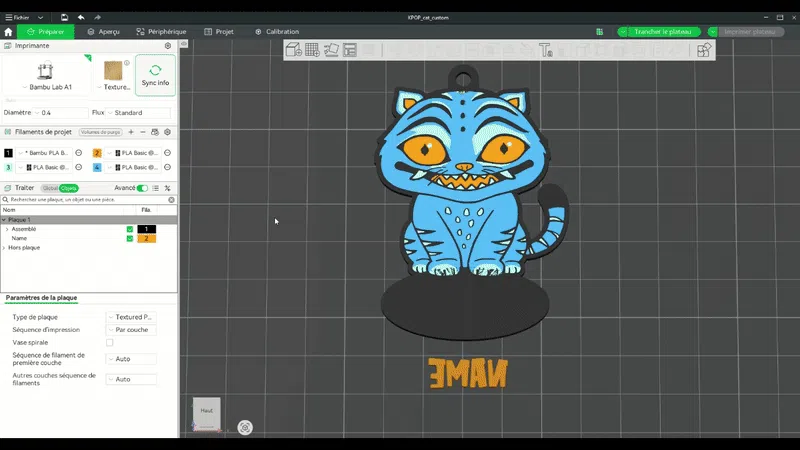
Task: Open the Fichier menu dropdown arrow
Action: tap(40, 17)
